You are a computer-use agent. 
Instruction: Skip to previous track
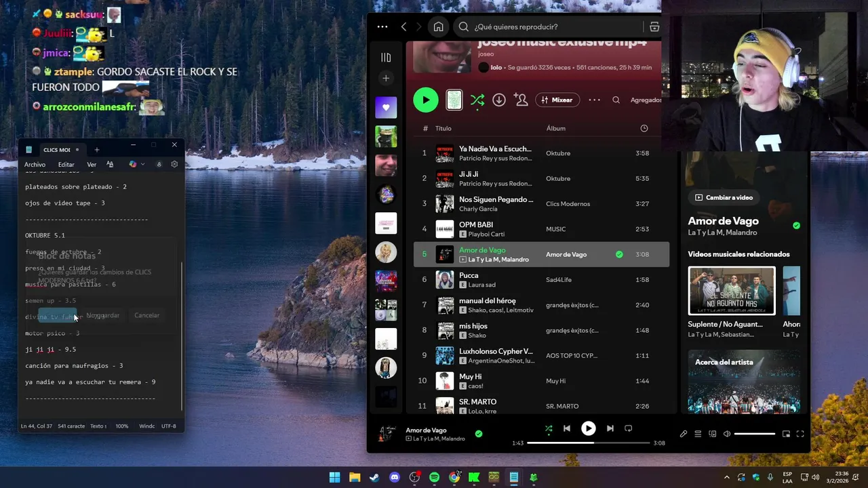pyautogui.click(x=567, y=428)
